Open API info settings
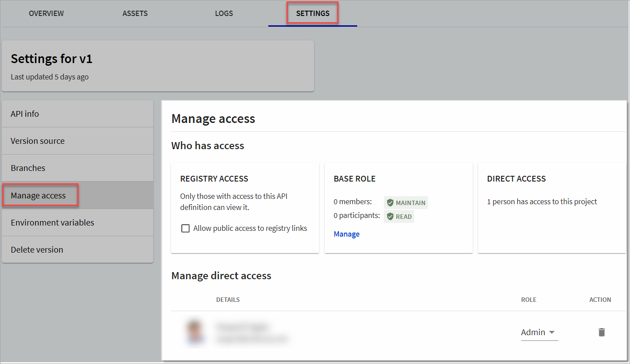The width and height of the screenshot is (630, 364). (77, 114)
